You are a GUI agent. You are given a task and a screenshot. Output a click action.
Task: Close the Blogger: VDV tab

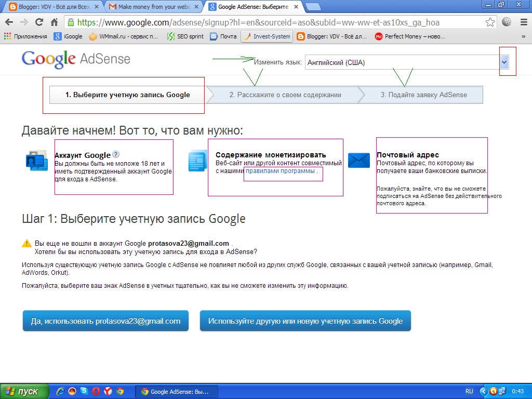pos(97,6)
